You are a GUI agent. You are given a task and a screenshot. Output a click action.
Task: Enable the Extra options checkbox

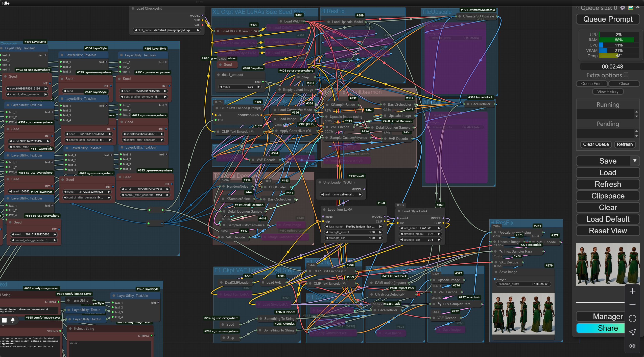click(x=626, y=75)
